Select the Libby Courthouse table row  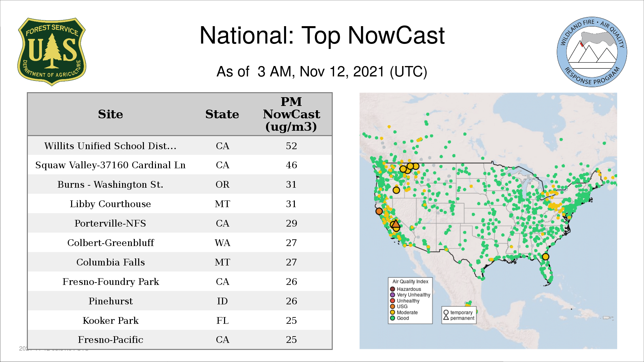(x=110, y=204)
